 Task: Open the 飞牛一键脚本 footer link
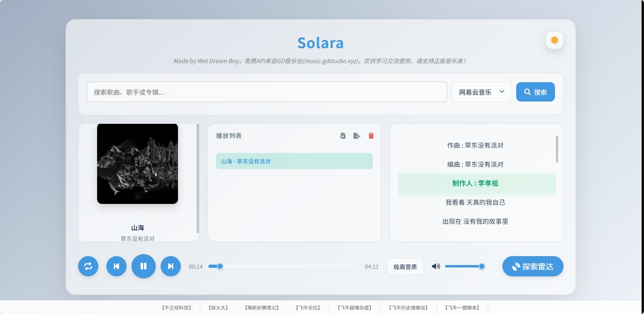click(x=462, y=308)
